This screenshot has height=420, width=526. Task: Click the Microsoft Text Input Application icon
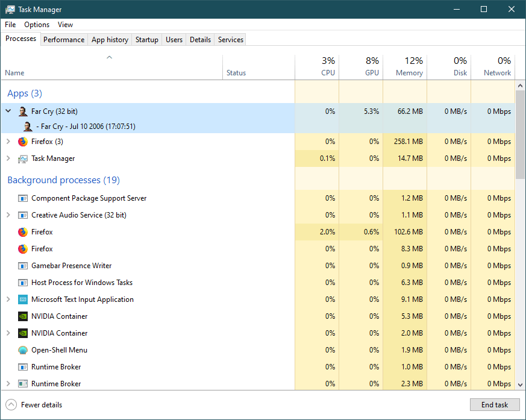pyautogui.click(x=23, y=299)
